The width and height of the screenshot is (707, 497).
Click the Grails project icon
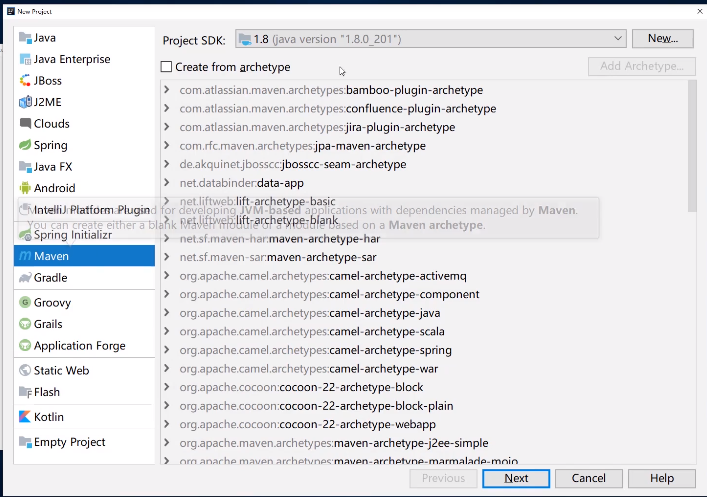pyautogui.click(x=25, y=324)
